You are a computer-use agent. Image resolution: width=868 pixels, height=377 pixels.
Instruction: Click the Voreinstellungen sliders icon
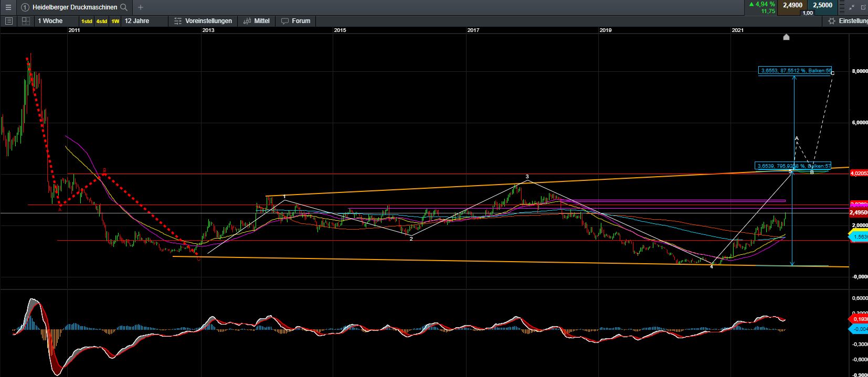point(178,21)
